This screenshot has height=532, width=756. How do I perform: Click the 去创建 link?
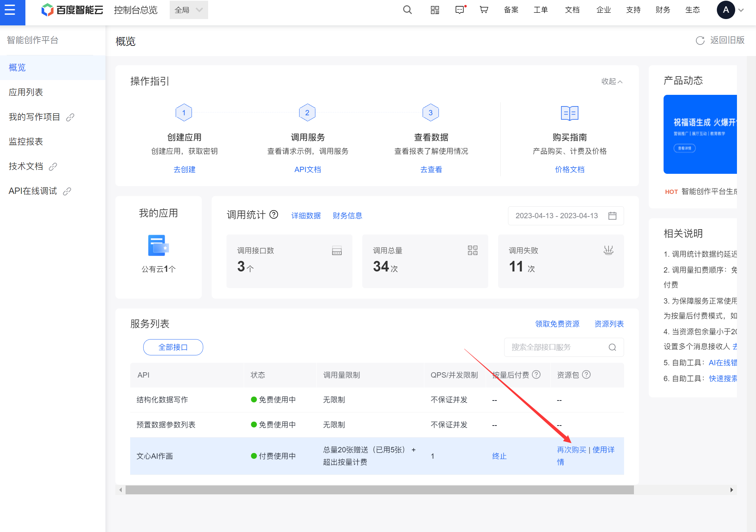click(184, 170)
